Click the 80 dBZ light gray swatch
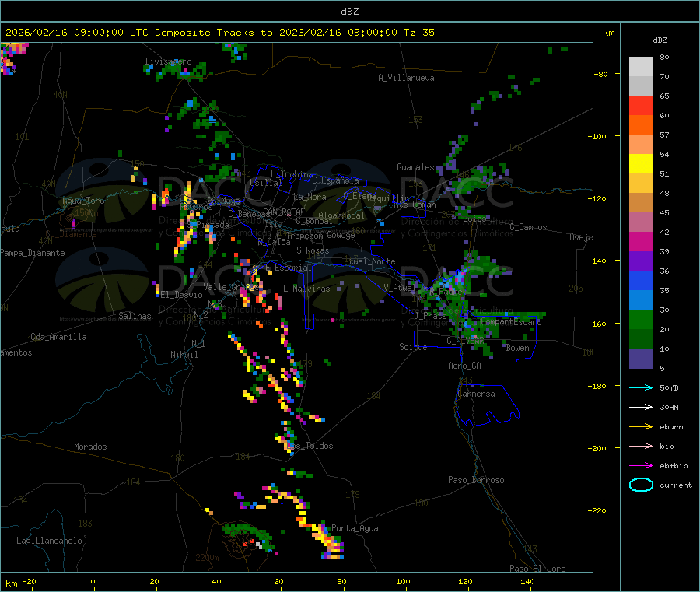The image size is (700, 592). [641, 67]
